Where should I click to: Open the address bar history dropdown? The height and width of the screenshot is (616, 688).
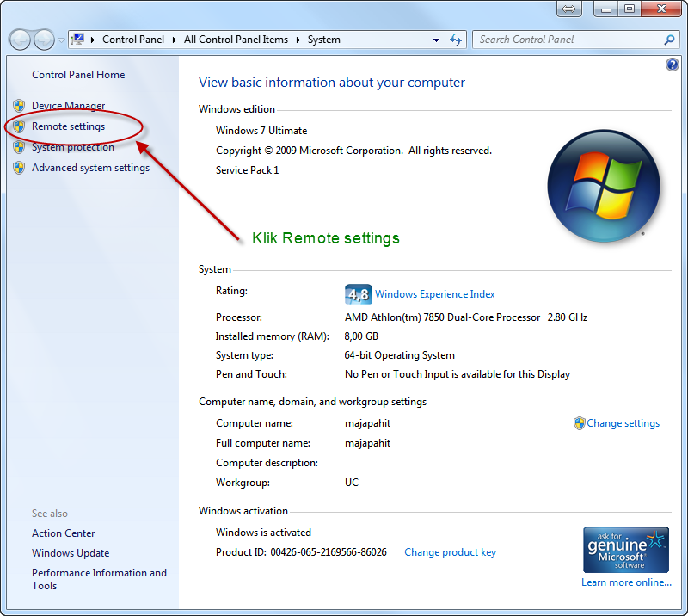(x=435, y=40)
